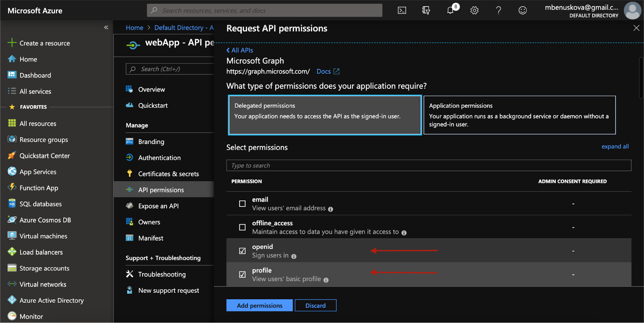The image size is (644, 323).
Task: Select the Application permissions card
Action: 519,115
